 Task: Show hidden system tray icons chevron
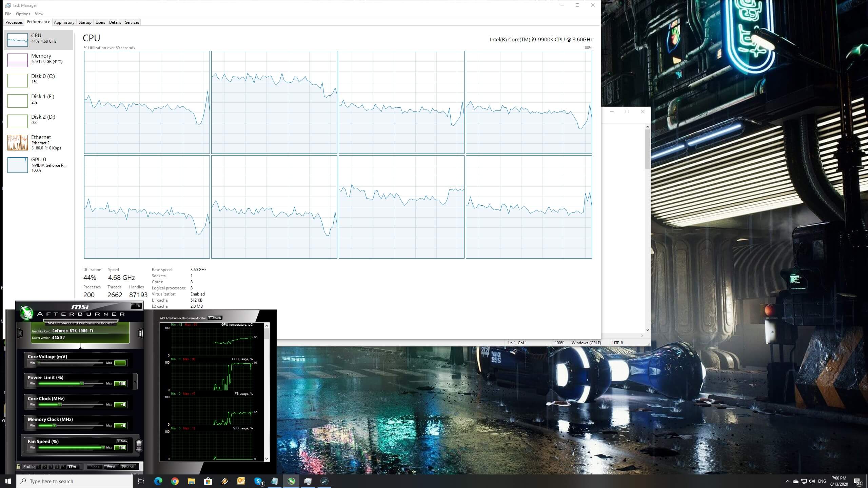787,481
